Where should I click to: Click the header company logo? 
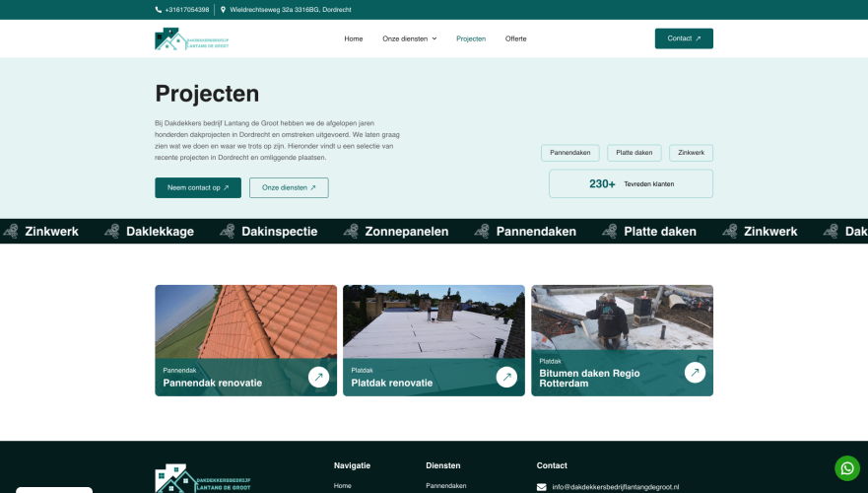pos(191,38)
